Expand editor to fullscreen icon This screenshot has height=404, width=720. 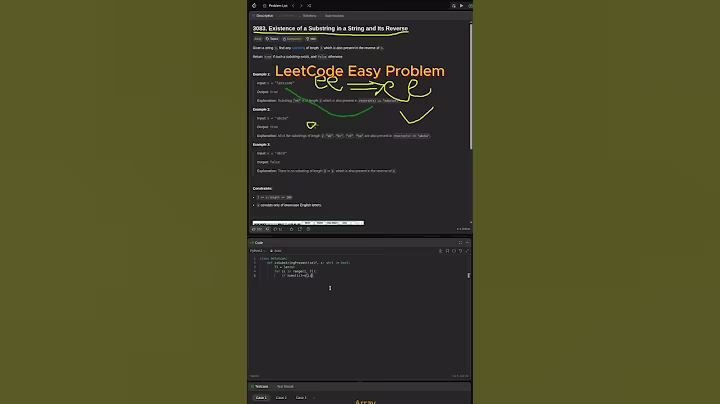tap(467, 251)
